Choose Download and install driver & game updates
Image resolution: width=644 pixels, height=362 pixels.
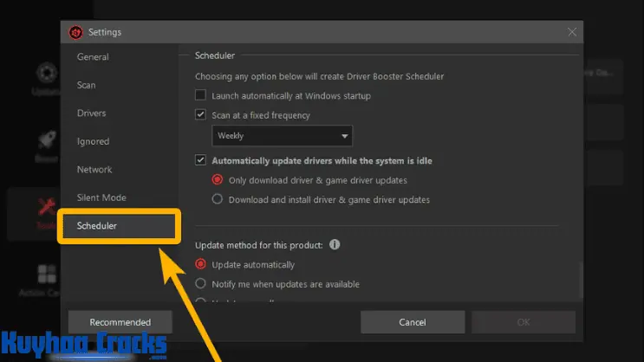(x=218, y=199)
